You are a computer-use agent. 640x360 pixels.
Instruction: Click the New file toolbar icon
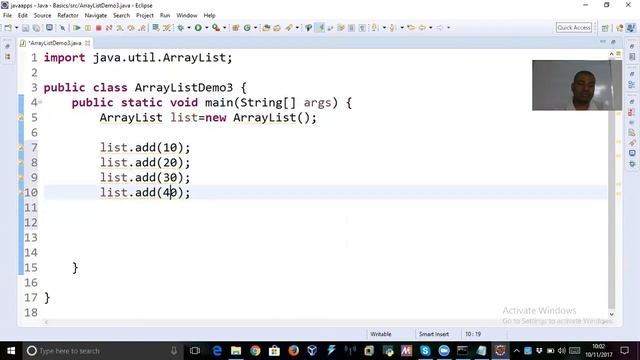[x=8, y=28]
